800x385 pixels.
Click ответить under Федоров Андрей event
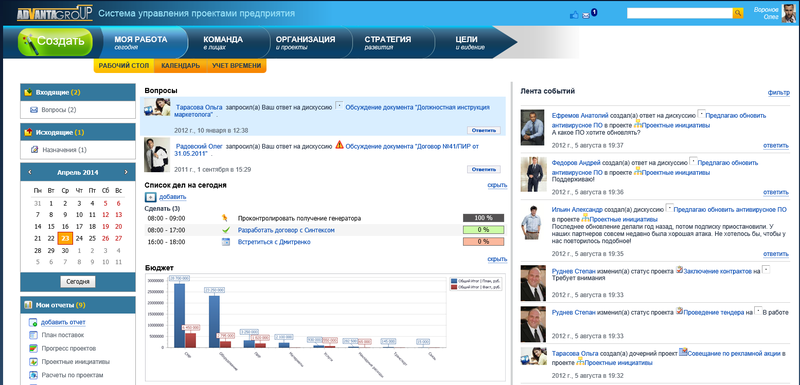click(x=776, y=192)
